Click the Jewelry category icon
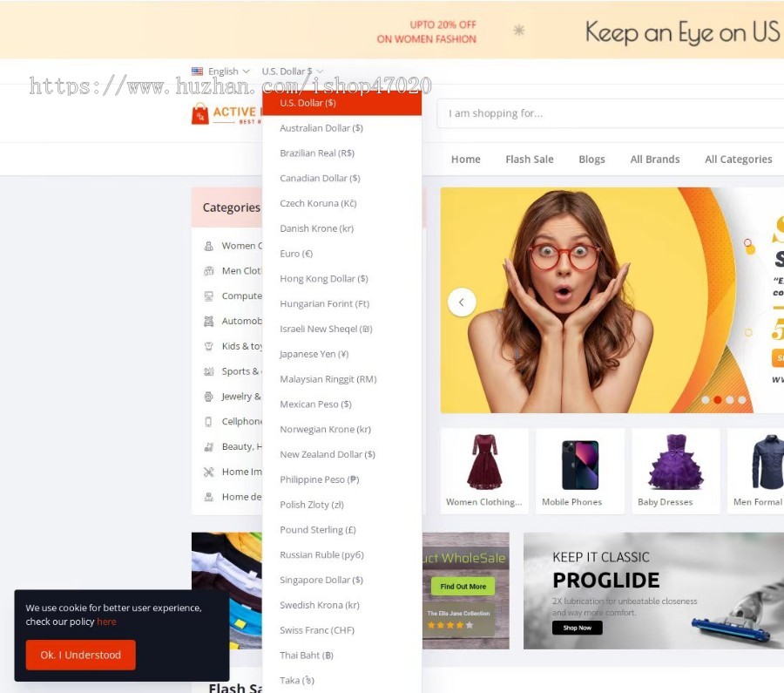Image resolution: width=784 pixels, height=693 pixels. tap(208, 397)
